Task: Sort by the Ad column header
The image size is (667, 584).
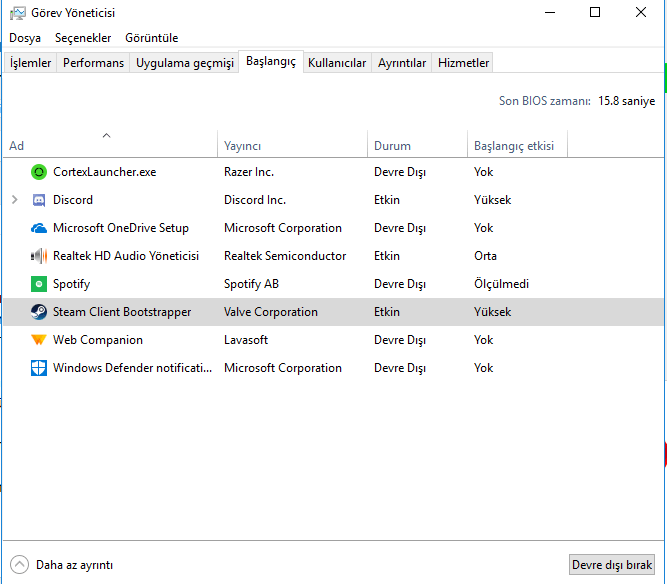Action: [x=17, y=146]
